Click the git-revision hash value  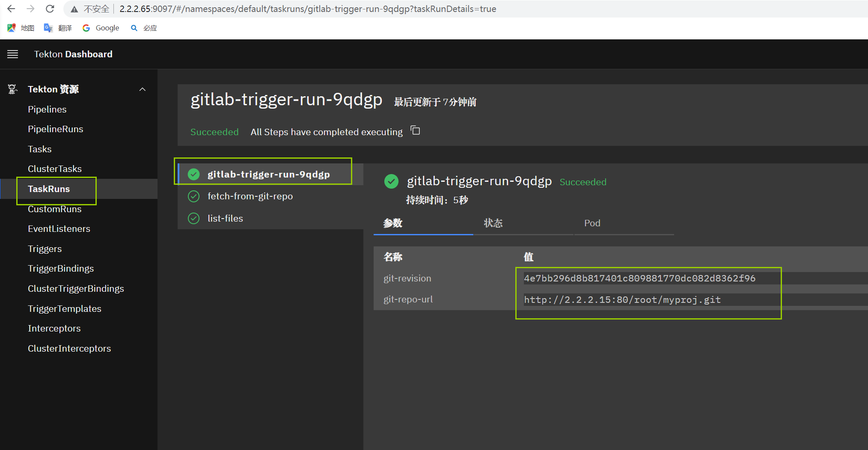tap(640, 278)
